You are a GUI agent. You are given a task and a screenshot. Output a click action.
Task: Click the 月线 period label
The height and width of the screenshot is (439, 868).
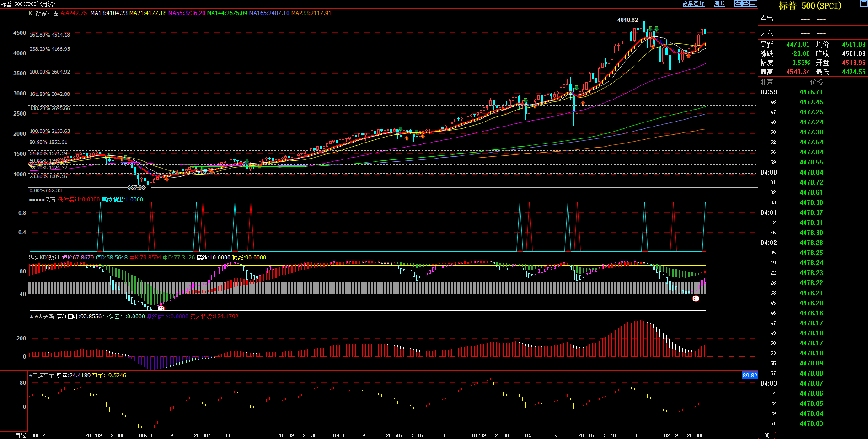[x=21, y=435]
